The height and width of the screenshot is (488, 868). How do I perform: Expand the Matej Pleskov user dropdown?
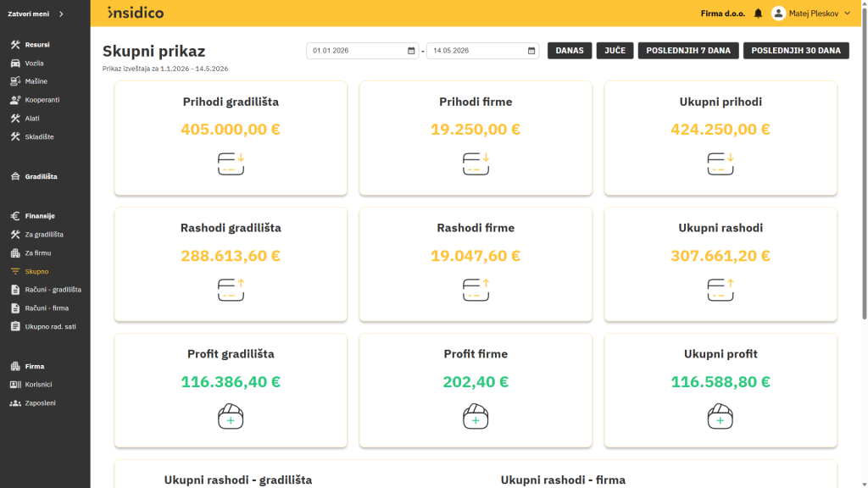click(848, 14)
